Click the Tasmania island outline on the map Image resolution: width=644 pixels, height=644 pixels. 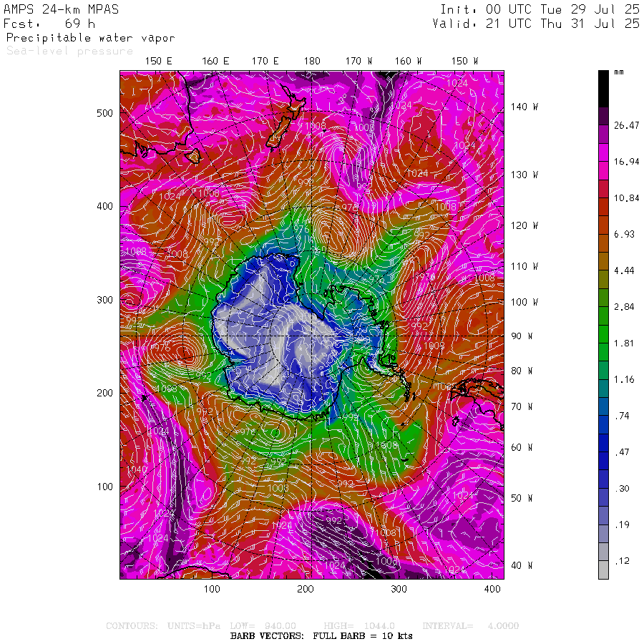(x=192, y=156)
